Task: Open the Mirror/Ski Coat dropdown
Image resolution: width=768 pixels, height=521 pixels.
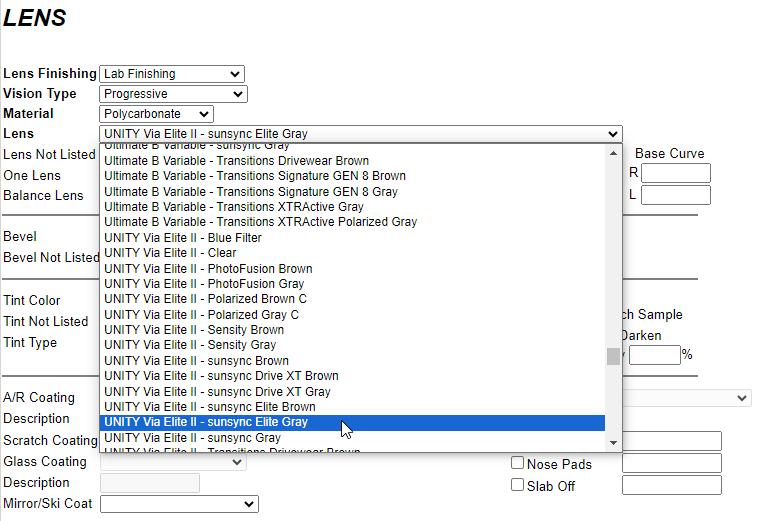Action: pos(179,504)
